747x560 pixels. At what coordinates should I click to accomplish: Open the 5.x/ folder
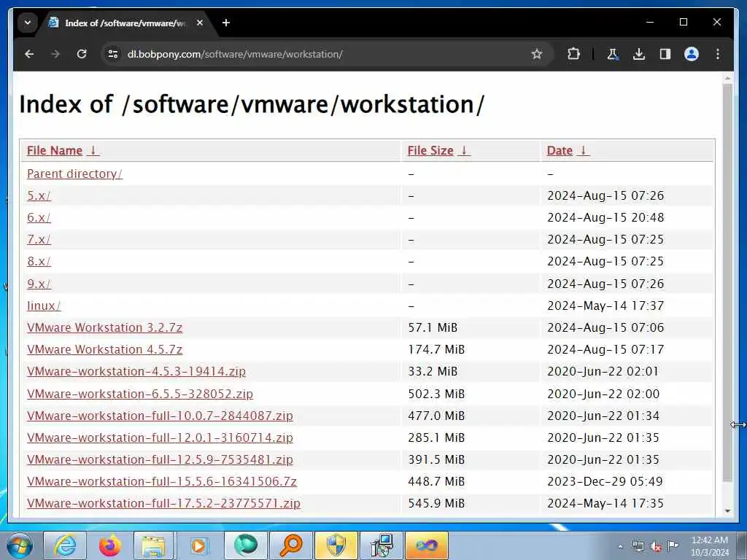(39, 195)
